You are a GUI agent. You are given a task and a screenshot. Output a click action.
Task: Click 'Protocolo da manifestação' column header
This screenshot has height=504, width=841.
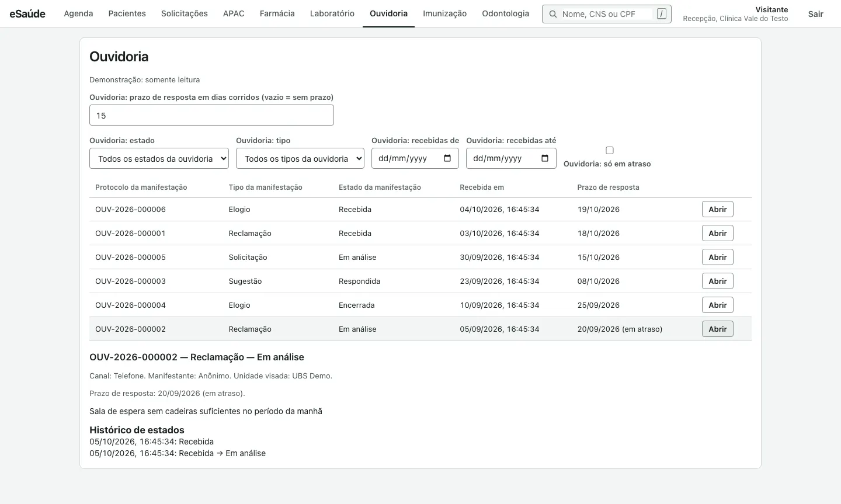click(141, 187)
